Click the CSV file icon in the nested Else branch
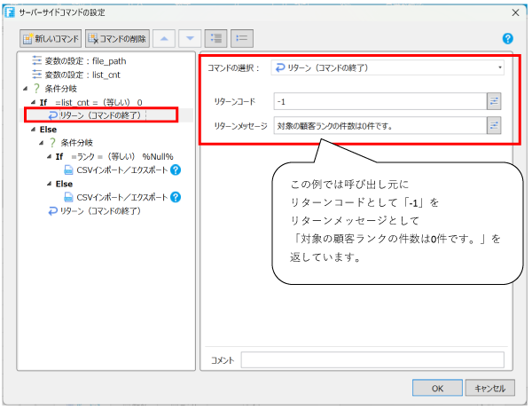The width and height of the screenshot is (532, 410). click(68, 197)
